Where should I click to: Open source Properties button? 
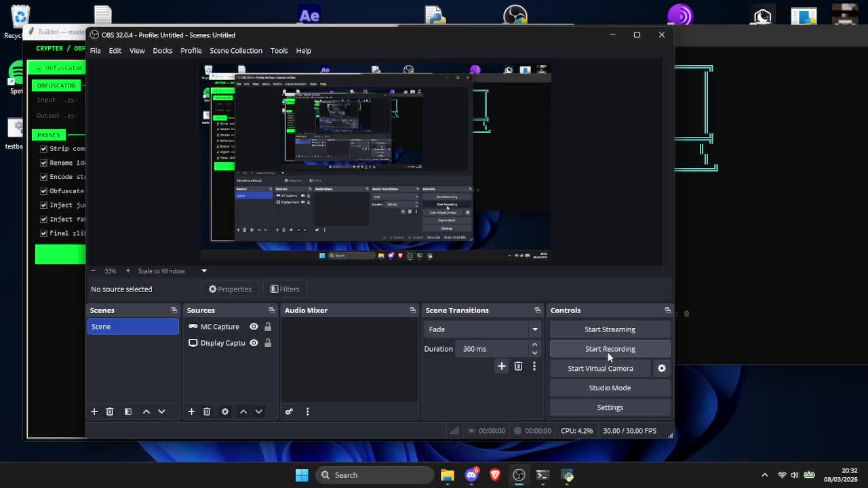click(x=230, y=289)
